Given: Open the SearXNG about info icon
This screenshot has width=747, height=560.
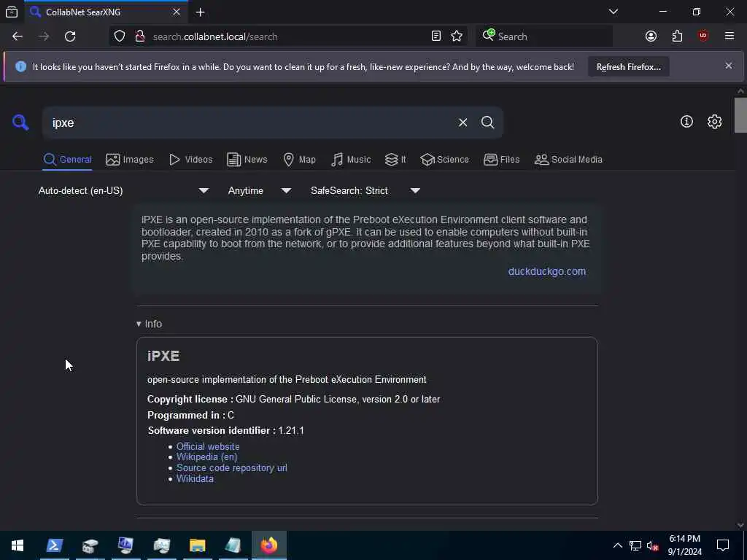Looking at the screenshot, I should pyautogui.click(x=686, y=122).
